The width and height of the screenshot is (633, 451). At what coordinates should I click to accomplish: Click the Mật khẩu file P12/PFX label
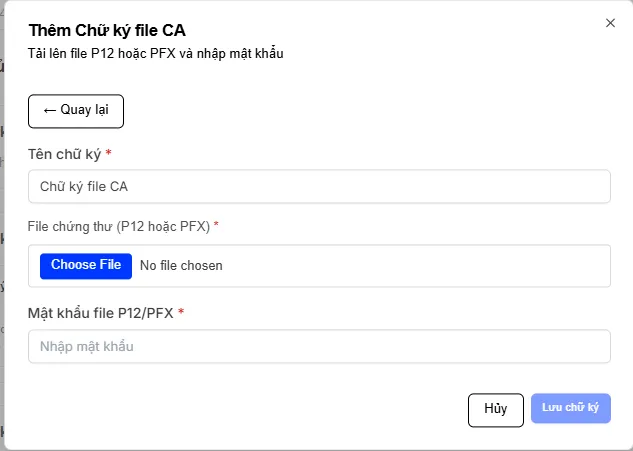[100, 313]
